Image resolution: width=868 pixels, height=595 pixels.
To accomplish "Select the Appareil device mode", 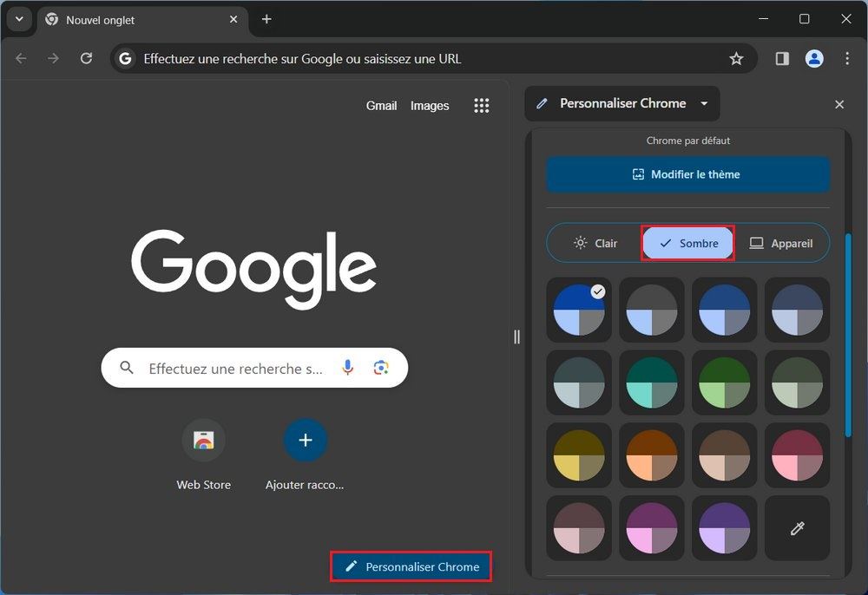I will [781, 243].
